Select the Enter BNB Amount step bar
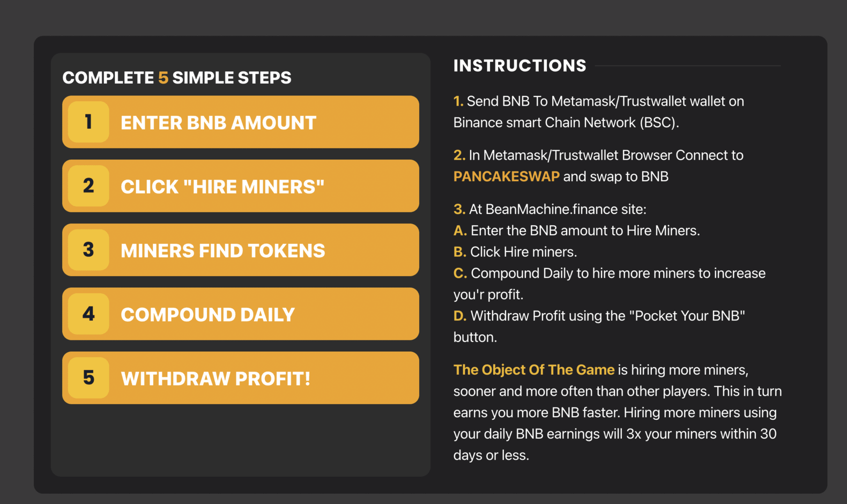The height and width of the screenshot is (504, 847). coord(241,122)
